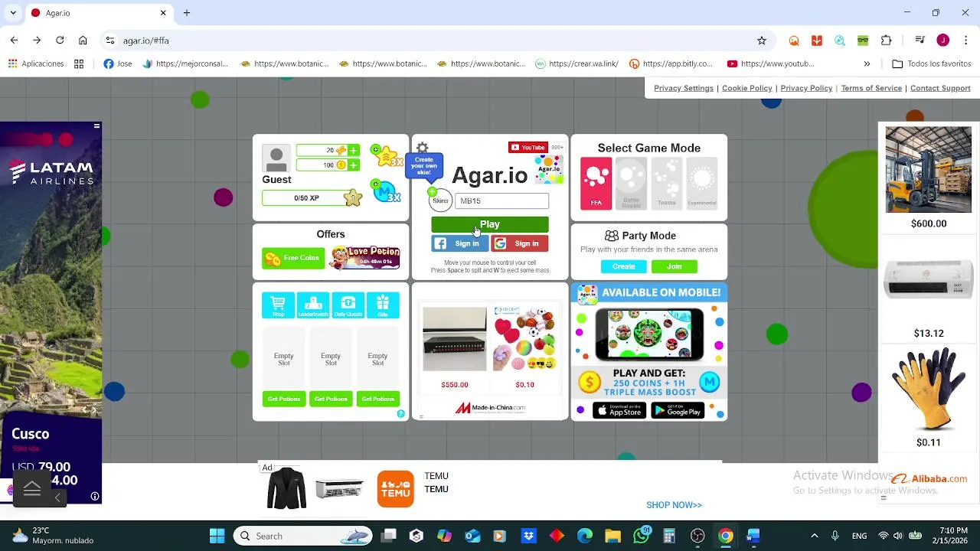Click the $0.11 yellow glove ad image
The height and width of the screenshot is (551, 980).
(929, 389)
